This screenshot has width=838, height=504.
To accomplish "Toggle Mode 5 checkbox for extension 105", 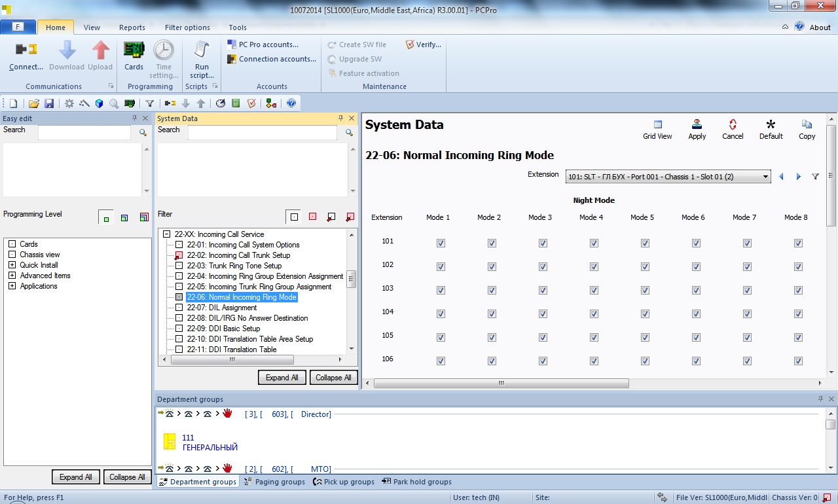I will click(x=645, y=337).
